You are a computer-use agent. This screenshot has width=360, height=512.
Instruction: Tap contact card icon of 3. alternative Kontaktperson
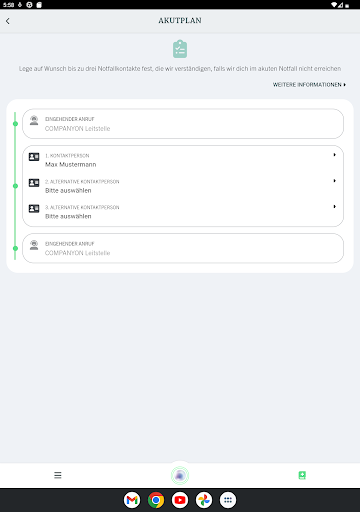click(x=34, y=208)
